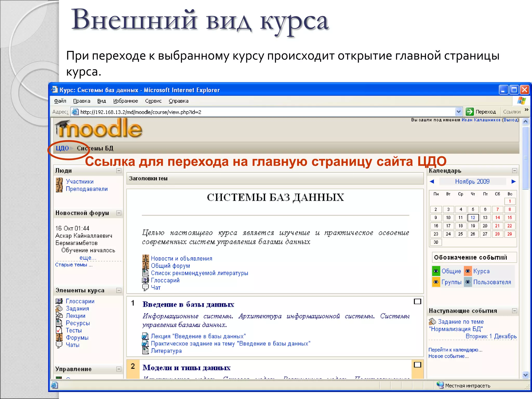
Task: Click the Word icon beside Практическое задание
Action: coord(145,343)
